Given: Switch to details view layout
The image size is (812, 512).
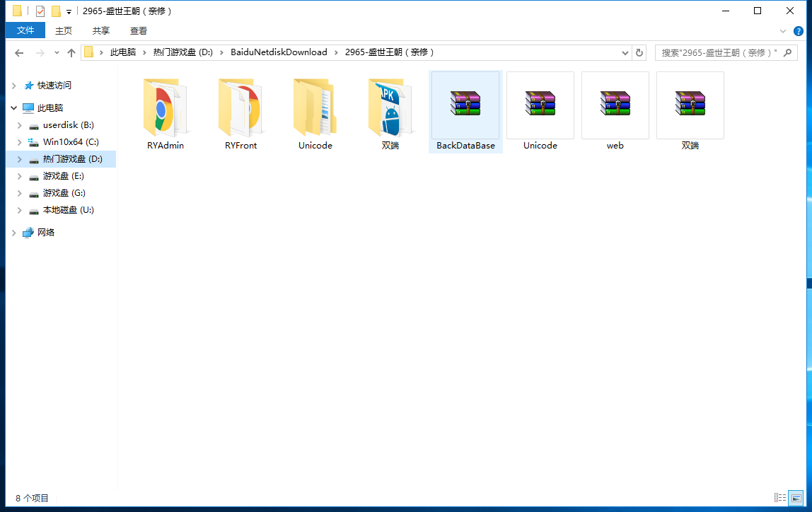Looking at the screenshot, I should click(x=780, y=498).
